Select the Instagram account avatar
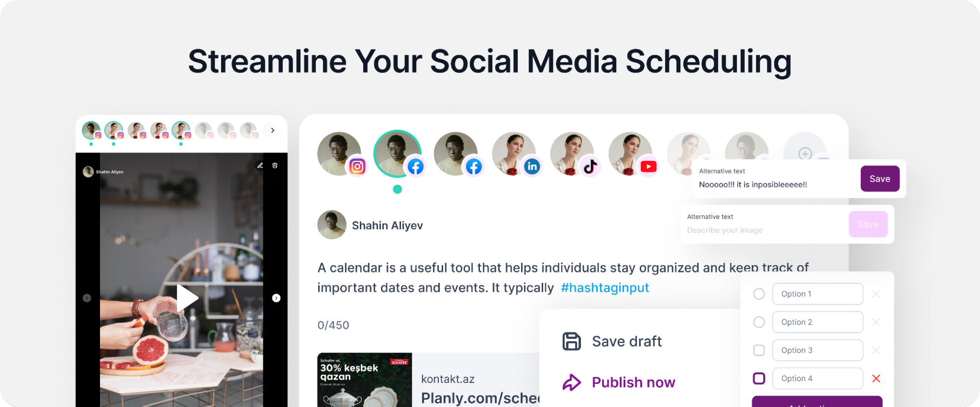This screenshot has width=980, height=407. [340, 154]
